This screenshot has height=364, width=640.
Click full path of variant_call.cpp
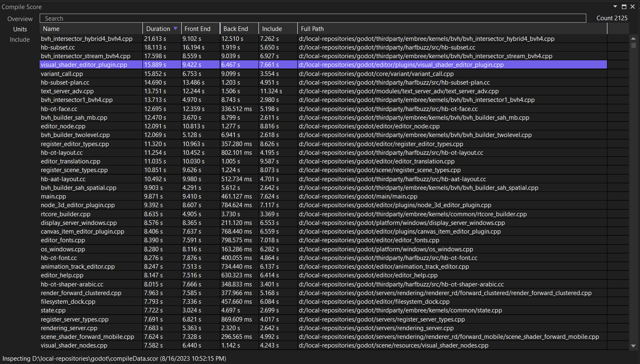(x=376, y=74)
